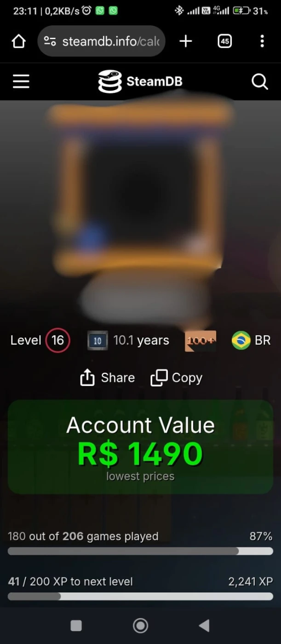Tap the 100+ games badge
The width and height of the screenshot is (281, 644).
click(x=201, y=341)
